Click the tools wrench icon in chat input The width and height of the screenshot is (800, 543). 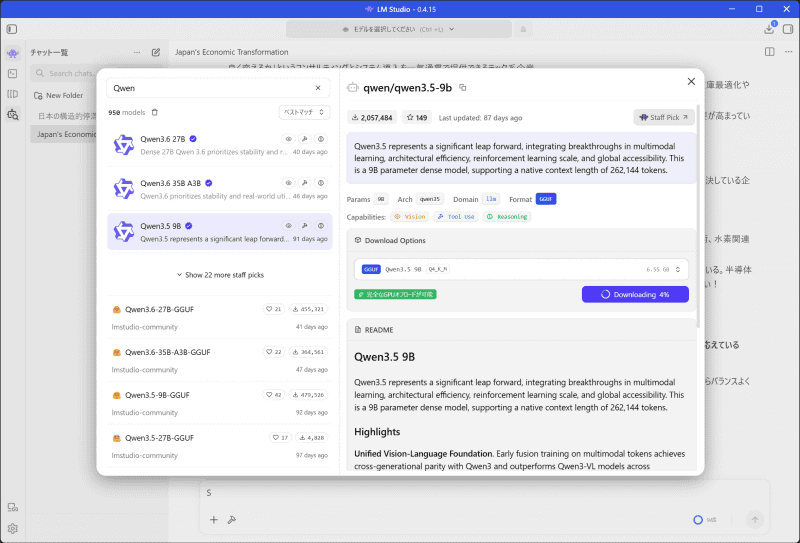(232, 520)
